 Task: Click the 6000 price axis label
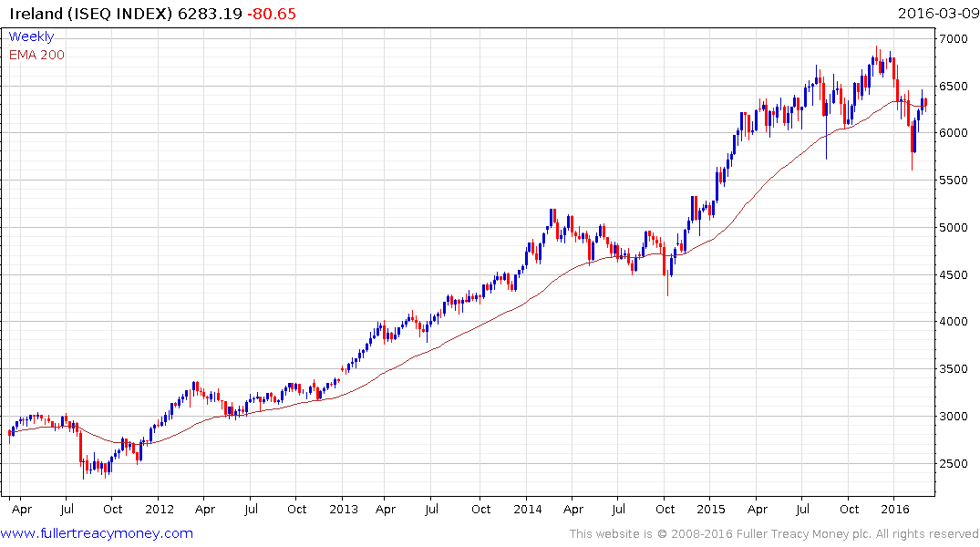[954, 132]
